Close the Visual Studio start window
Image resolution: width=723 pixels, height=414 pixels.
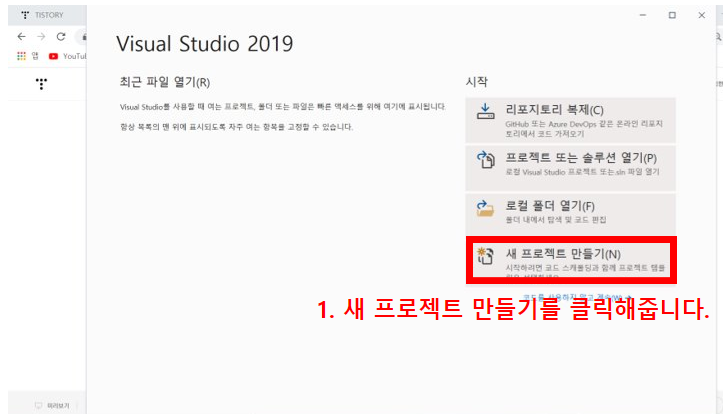click(701, 15)
